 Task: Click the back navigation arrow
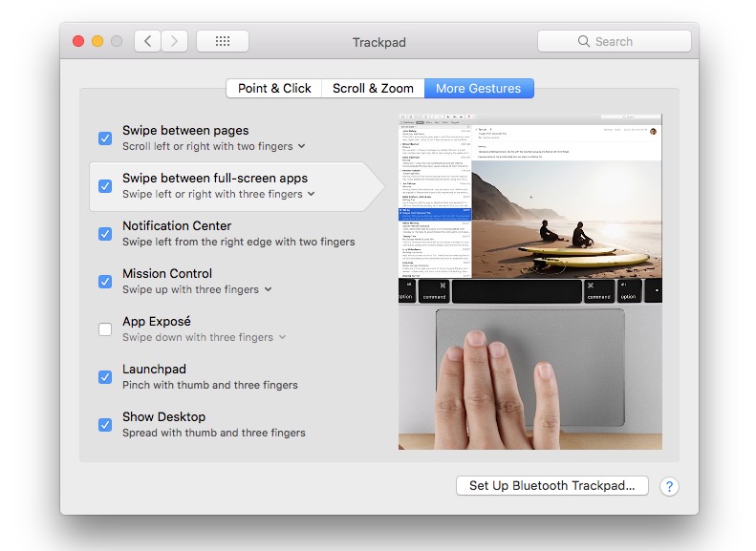(147, 41)
